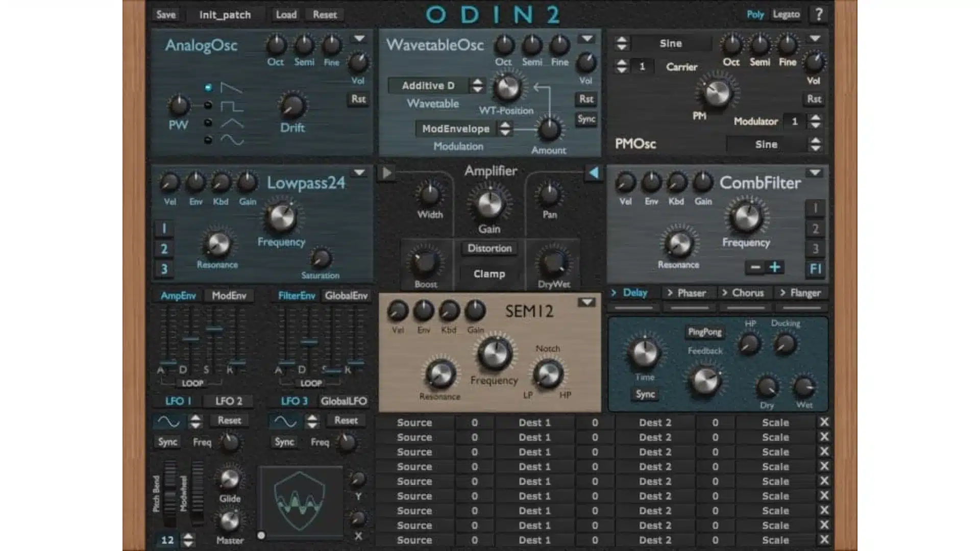
Task: Click the LFO 3 sine waveform display
Action: 285,421
